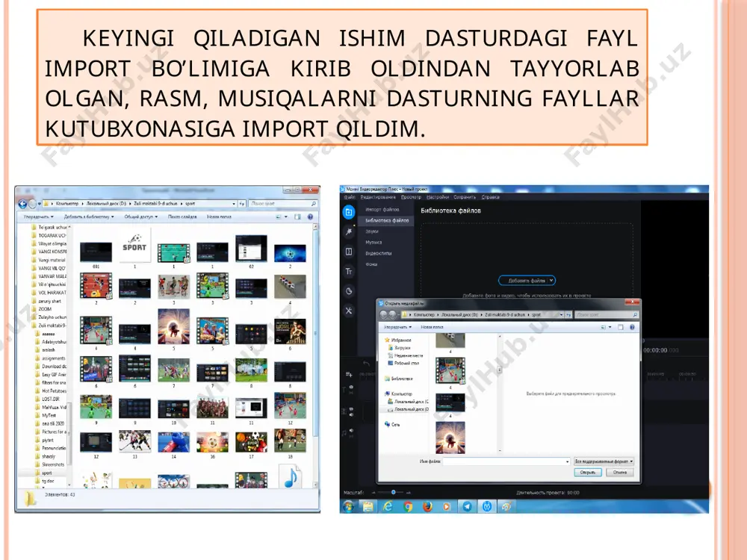Expand 'Общий доступ' dropdown in Explorer window
Viewport: 747px width, 560px height.
(x=140, y=217)
